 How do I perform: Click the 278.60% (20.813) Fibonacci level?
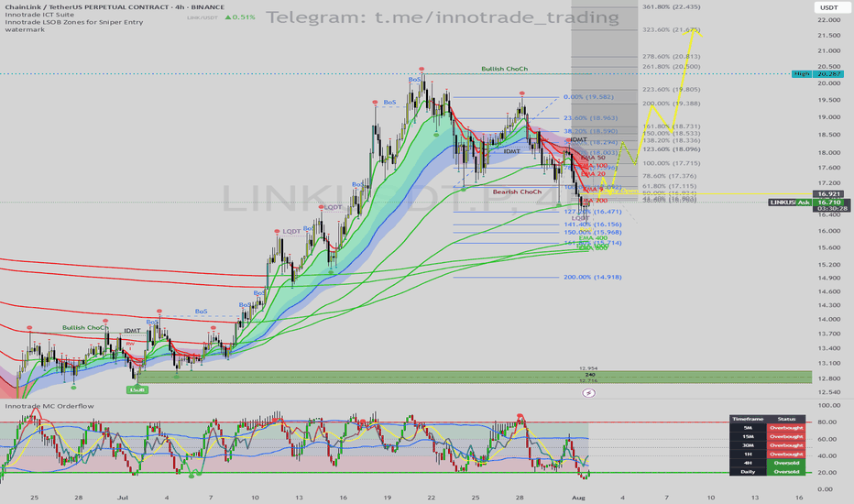tap(671, 57)
